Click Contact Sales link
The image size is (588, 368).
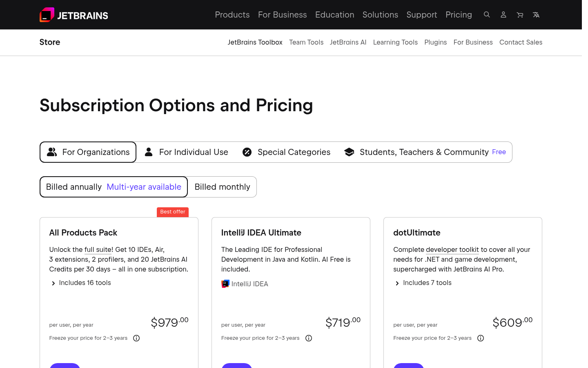(521, 42)
